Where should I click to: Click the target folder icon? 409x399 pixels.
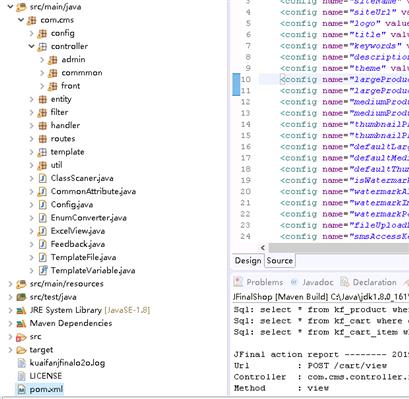pos(21,350)
